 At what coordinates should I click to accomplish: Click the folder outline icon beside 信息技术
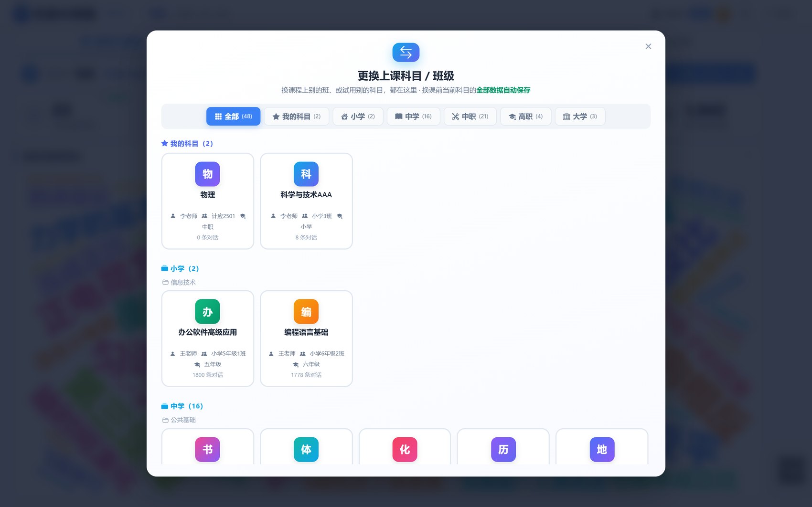[x=165, y=282]
